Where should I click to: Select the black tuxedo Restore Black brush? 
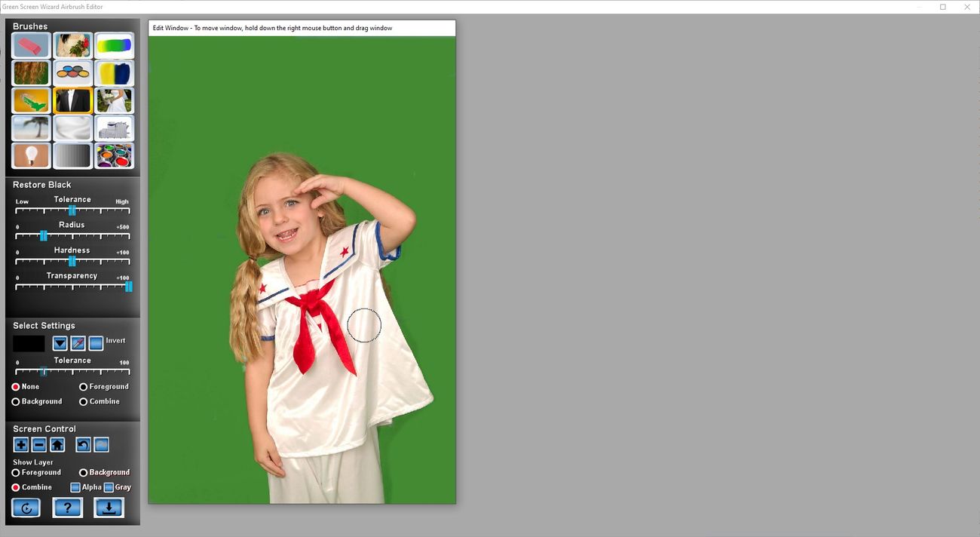(73, 101)
